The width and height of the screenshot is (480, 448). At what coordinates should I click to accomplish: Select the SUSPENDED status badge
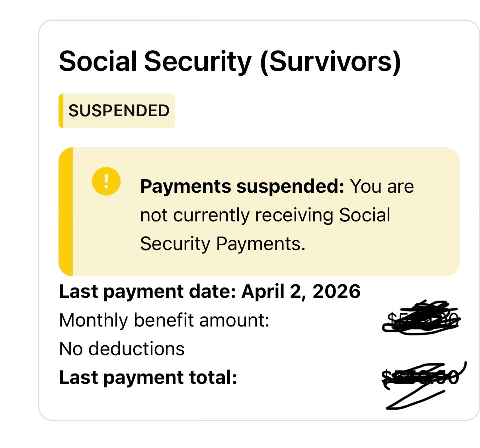(117, 111)
